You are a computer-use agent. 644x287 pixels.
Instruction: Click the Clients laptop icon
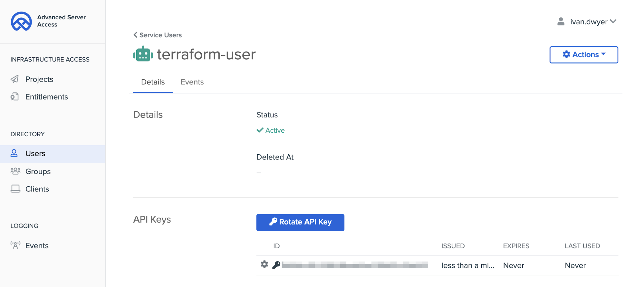tap(15, 189)
